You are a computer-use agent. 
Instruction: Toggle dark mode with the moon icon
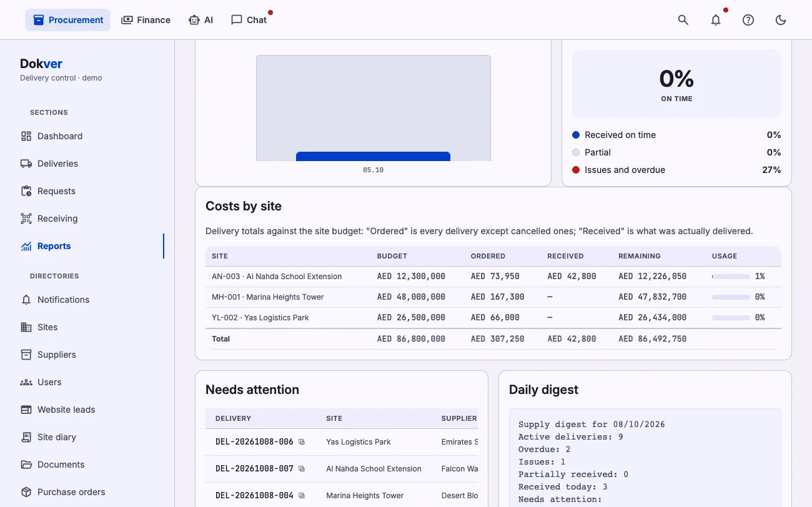(x=781, y=20)
